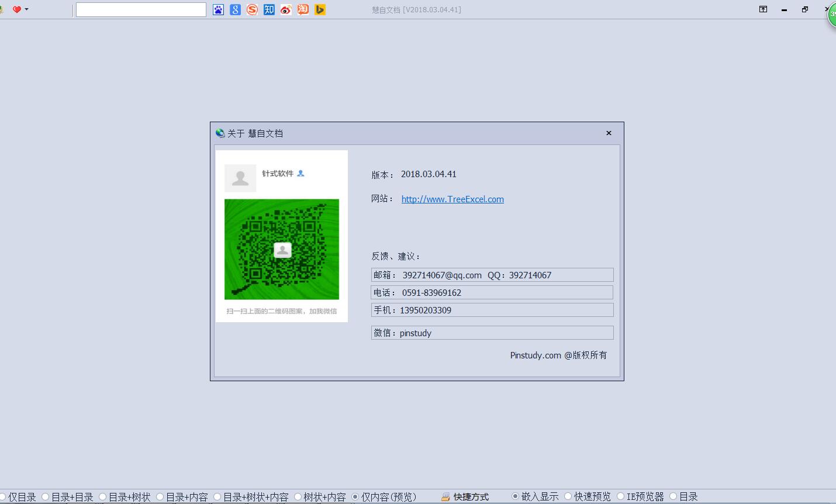Click the green WeChat QR code image
836x504 pixels.
point(282,249)
